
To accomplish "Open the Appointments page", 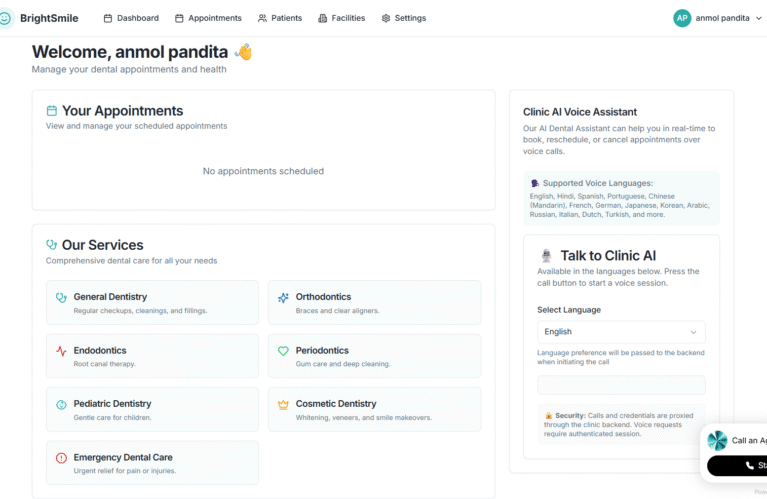I will 208,18.
